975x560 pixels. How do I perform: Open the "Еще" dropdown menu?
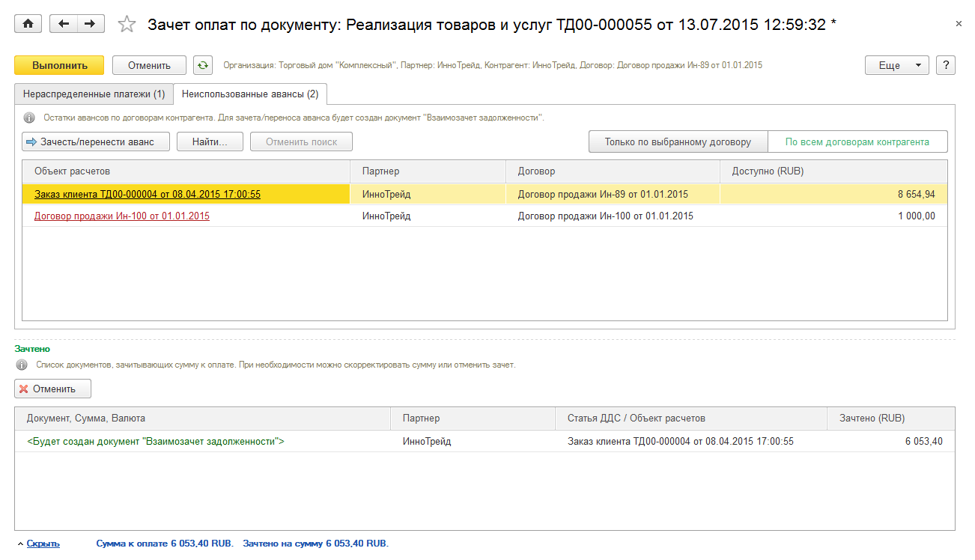coord(896,65)
